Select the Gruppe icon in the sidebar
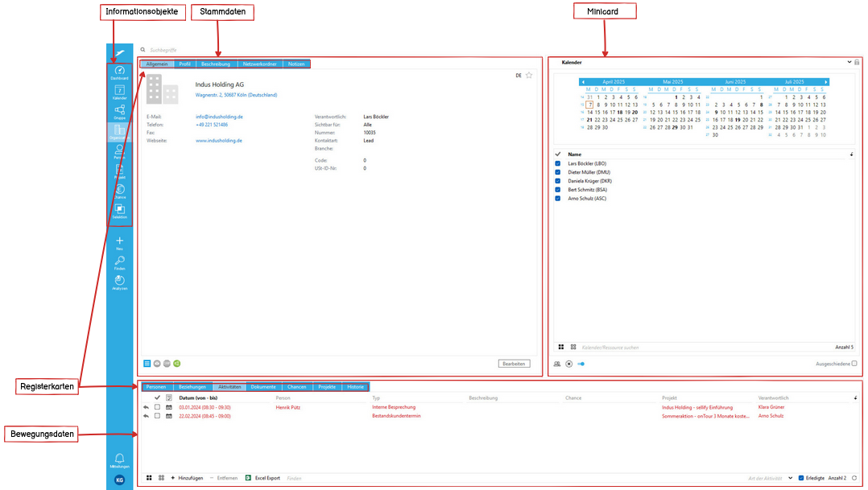 (x=119, y=110)
